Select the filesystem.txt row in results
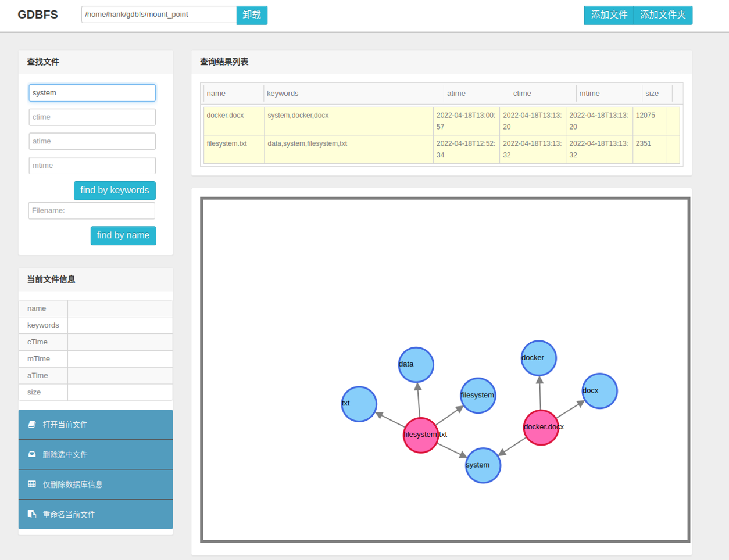 click(233, 149)
